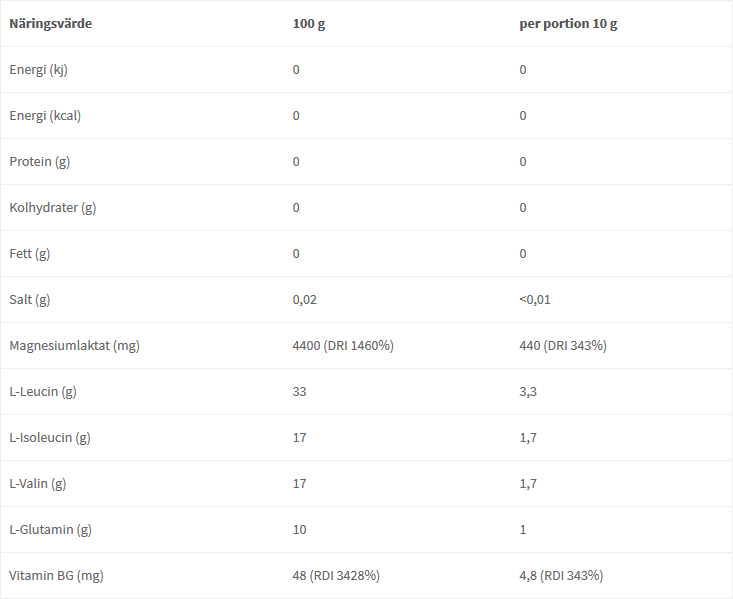Click the per portion 10 g header
This screenshot has height=599, width=733.
(568, 23)
